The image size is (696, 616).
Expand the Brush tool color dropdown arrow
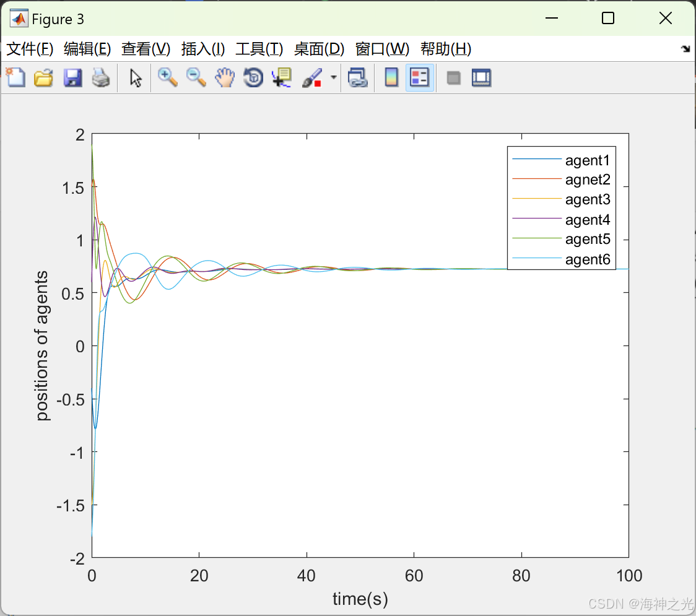coord(334,77)
